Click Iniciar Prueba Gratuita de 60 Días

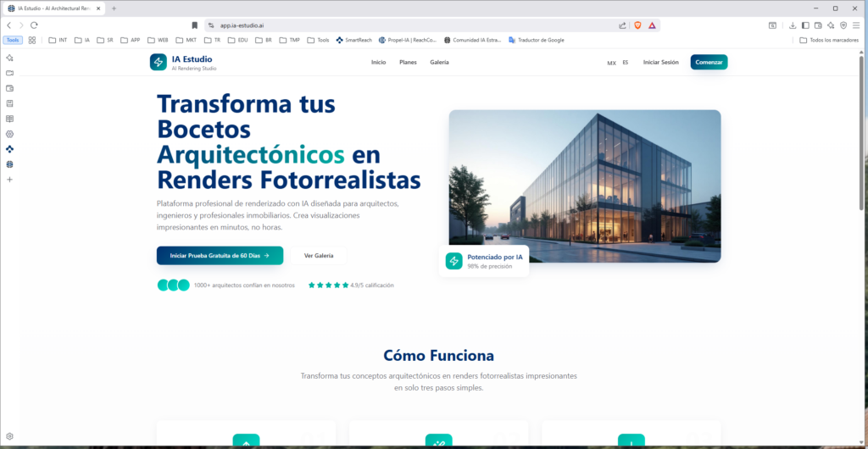pos(220,255)
